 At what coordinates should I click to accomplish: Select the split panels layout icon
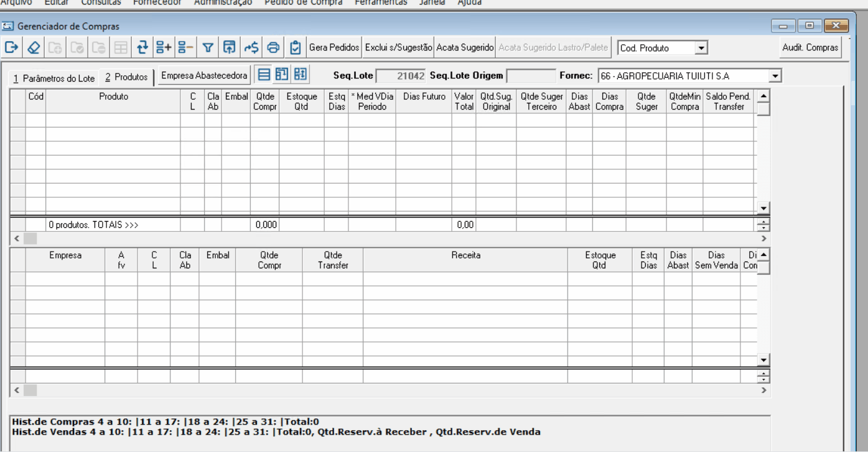[282, 75]
